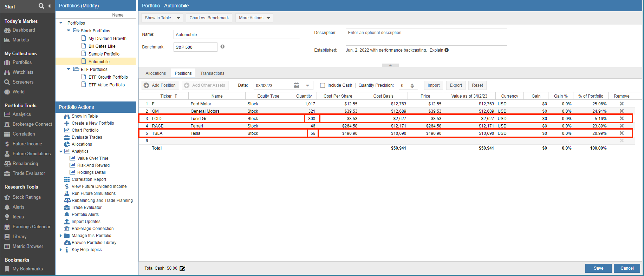Toggle the Include Cash checkbox

click(323, 85)
